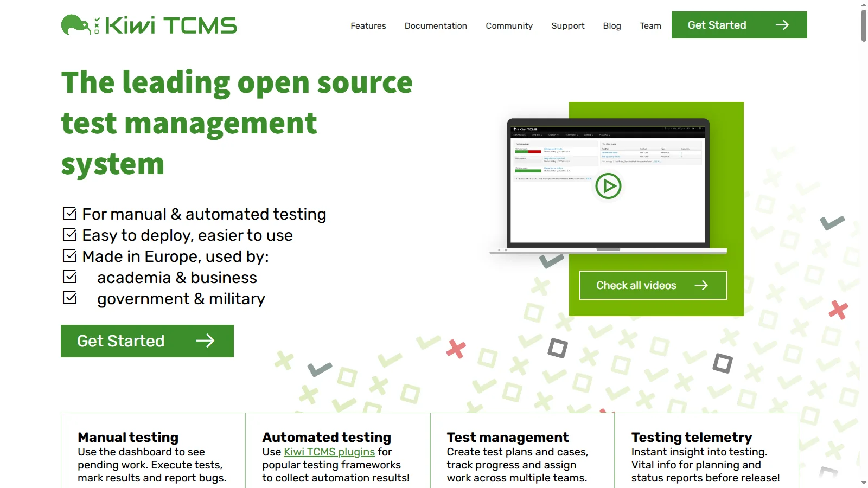Click the 'government & military' text
The width and height of the screenshot is (868, 488).
click(x=181, y=299)
